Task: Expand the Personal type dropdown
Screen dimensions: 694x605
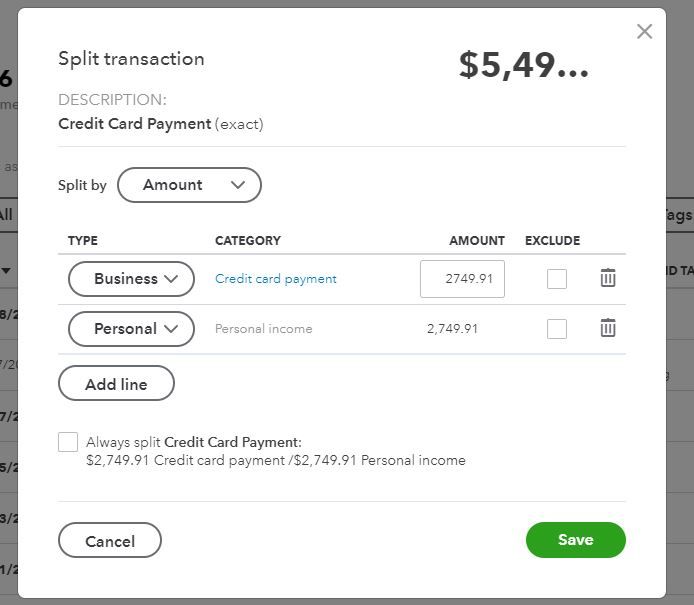Action: click(x=131, y=329)
